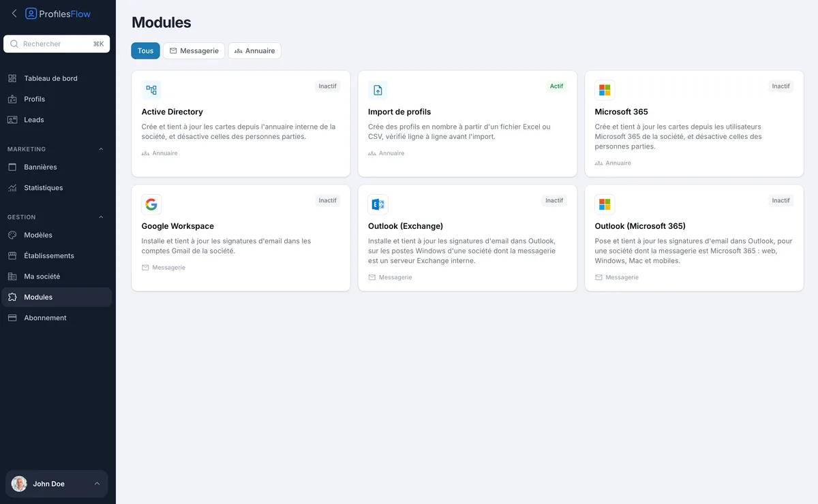Click the Actif badge on Import de profils
This screenshot has width=818, height=504.
pos(556,86)
